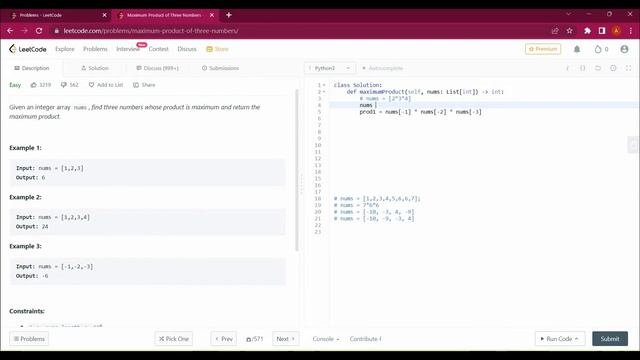Click Pick One random problem

[x=173, y=339]
